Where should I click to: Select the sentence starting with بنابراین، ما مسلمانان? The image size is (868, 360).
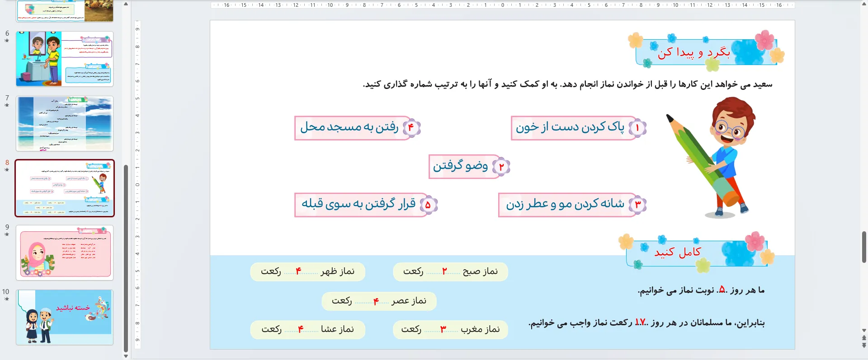[646, 323]
